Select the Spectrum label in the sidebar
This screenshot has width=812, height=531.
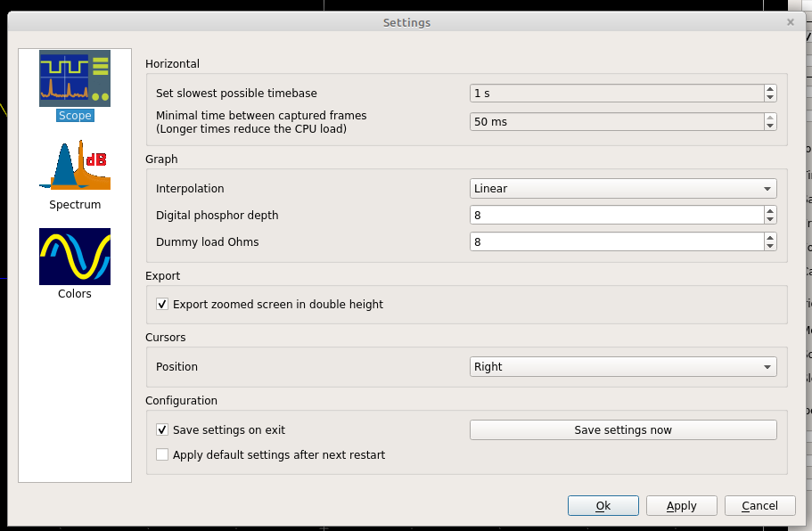click(75, 204)
